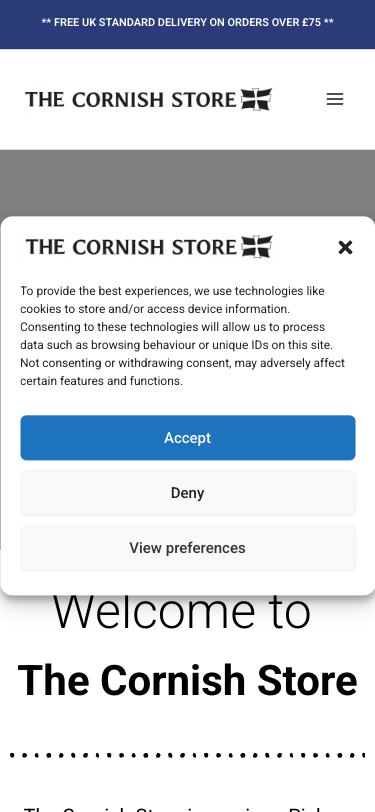Tap the free UK delivery announcement bar

pyautogui.click(x=188, y=22)
